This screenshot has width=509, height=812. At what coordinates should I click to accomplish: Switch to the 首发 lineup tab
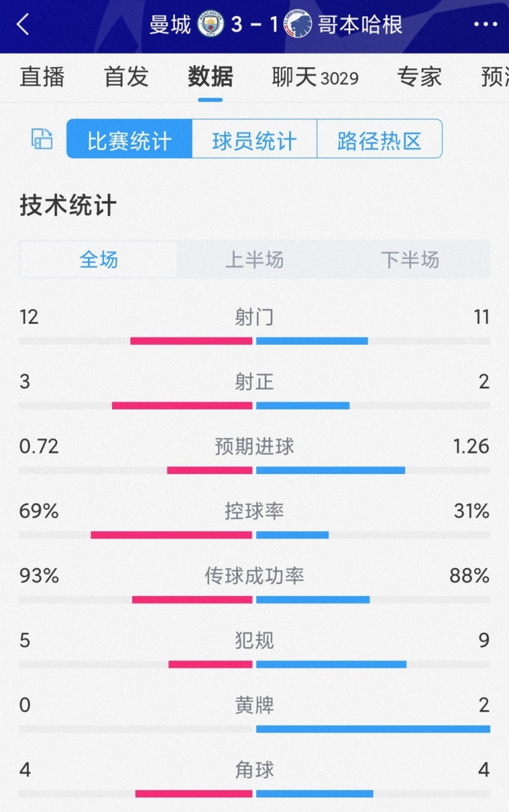[x=125, y=77]
